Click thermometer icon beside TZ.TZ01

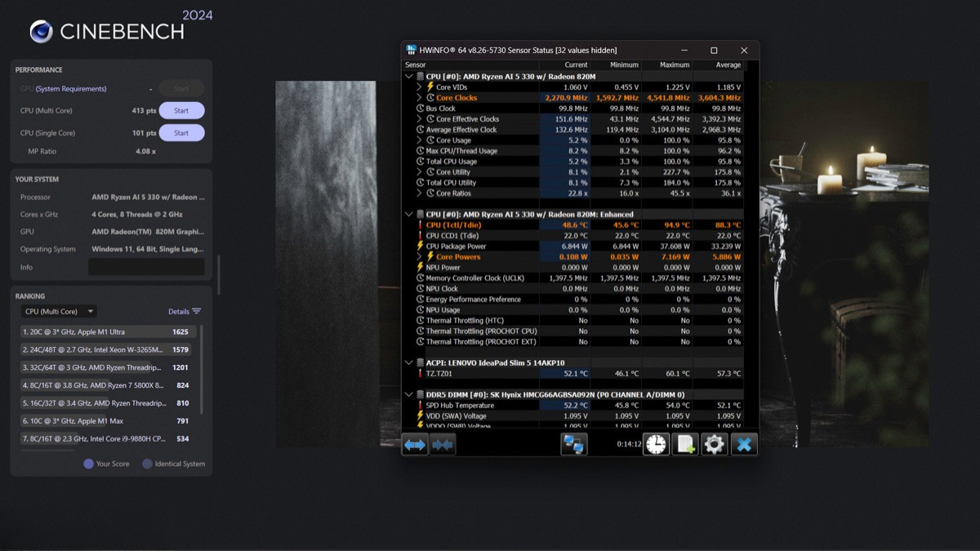[421, 374]
